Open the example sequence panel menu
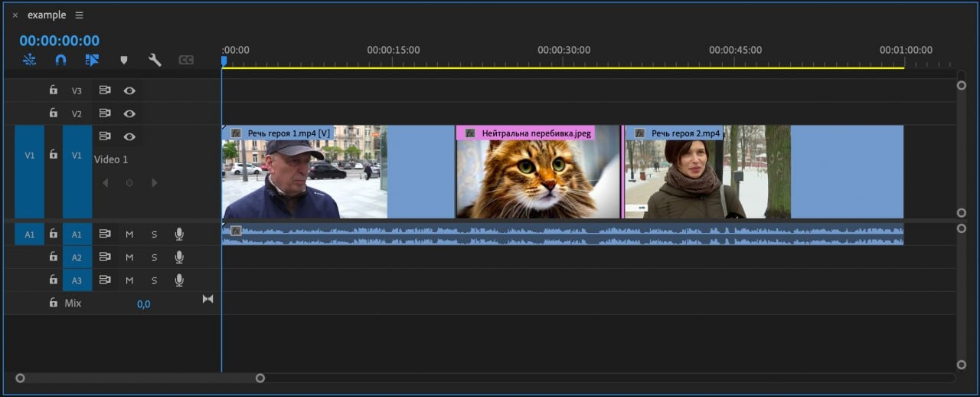This screenshot has height=397, width=980. 80,15
